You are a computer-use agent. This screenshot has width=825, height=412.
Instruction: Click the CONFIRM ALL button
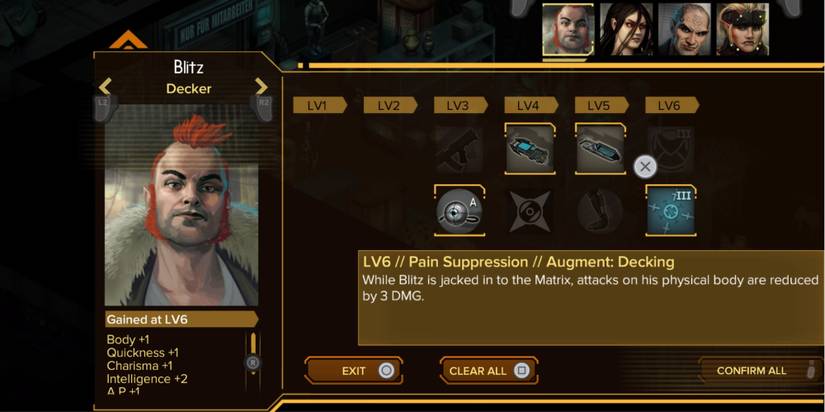click(x=751, y=370)
